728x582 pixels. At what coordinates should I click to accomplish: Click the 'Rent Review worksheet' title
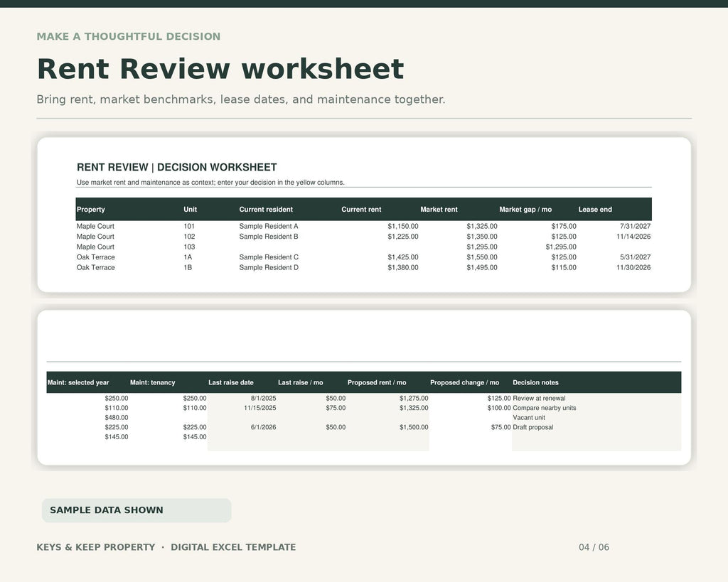click(x=220, y=69)
